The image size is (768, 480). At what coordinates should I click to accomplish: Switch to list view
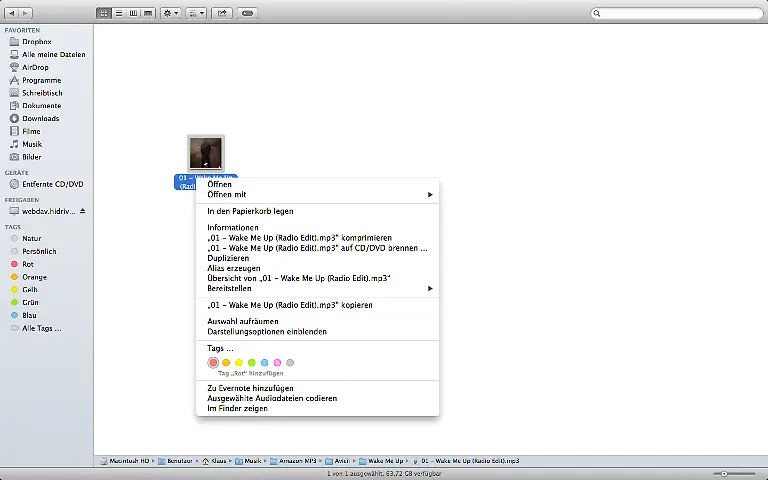[x=119, y=13]
